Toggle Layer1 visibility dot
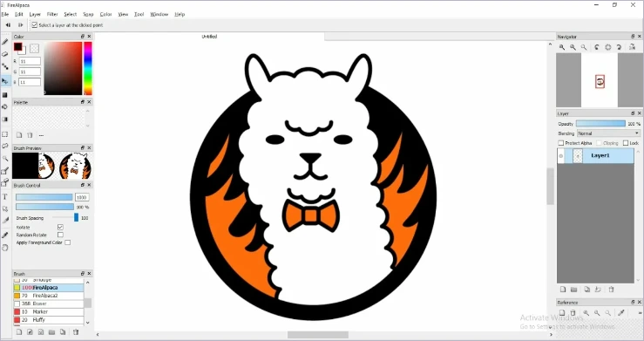 click(x=561, y=156)
